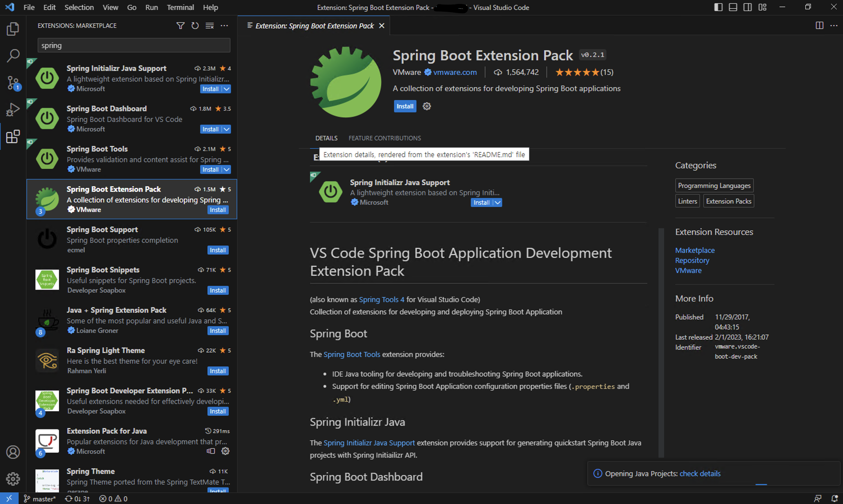Viewport: 843px width, 504px height.
Task: Close the Spring Boot Extension Pack tab
Action: click(x=382, y=26)
